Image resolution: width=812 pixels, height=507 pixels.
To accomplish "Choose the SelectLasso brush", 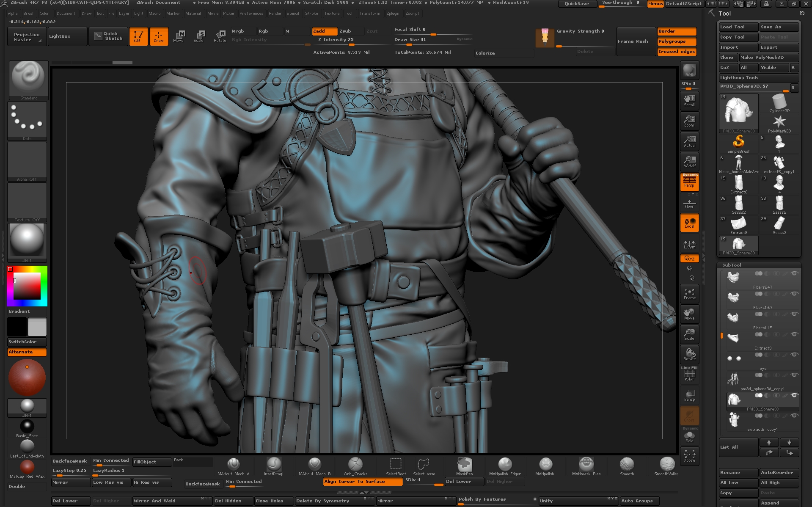I will point(424,467).
